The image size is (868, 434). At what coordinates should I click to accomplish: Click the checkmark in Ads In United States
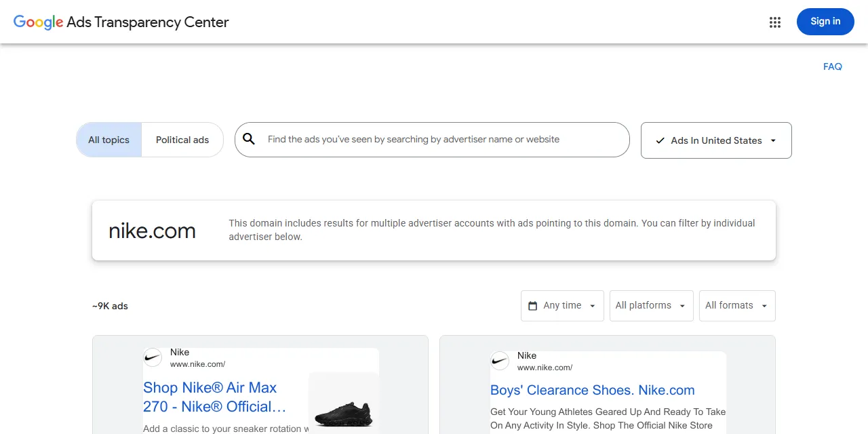[660, 140]
